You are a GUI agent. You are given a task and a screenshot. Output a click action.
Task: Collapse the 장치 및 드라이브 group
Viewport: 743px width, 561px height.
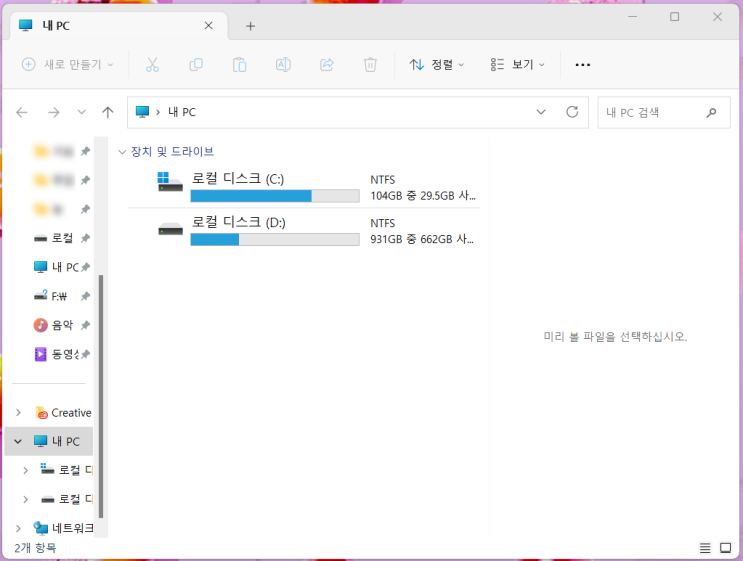point(122,152)
